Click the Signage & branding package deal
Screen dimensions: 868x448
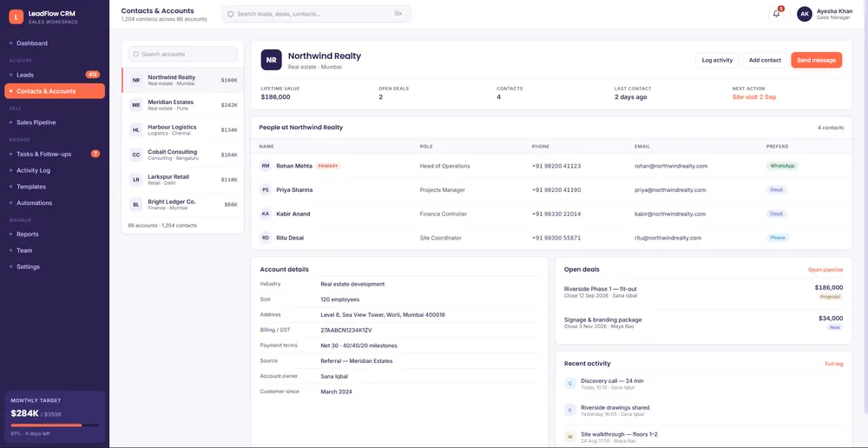point(703,323)
